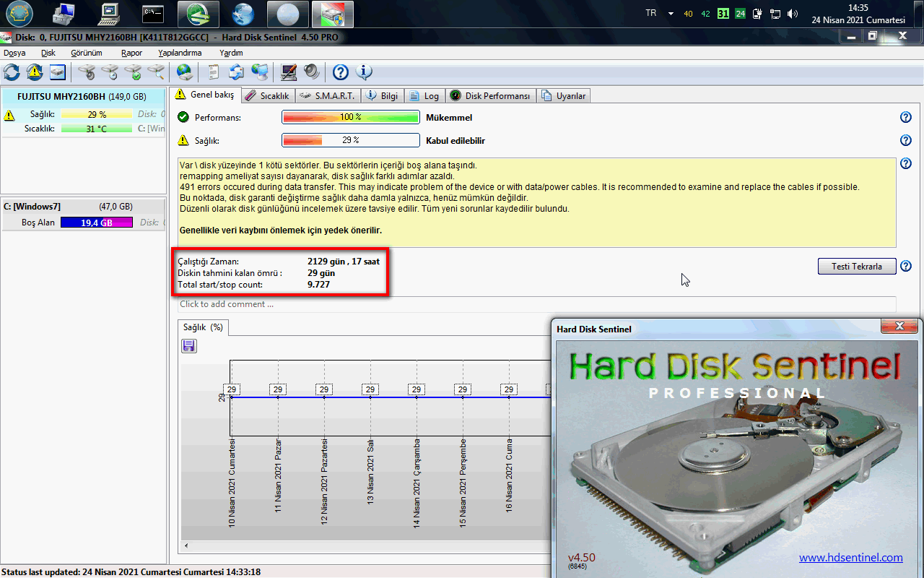The image size is (924, 578).
Task: Open the Log tab
Action: tap(425, 95)
